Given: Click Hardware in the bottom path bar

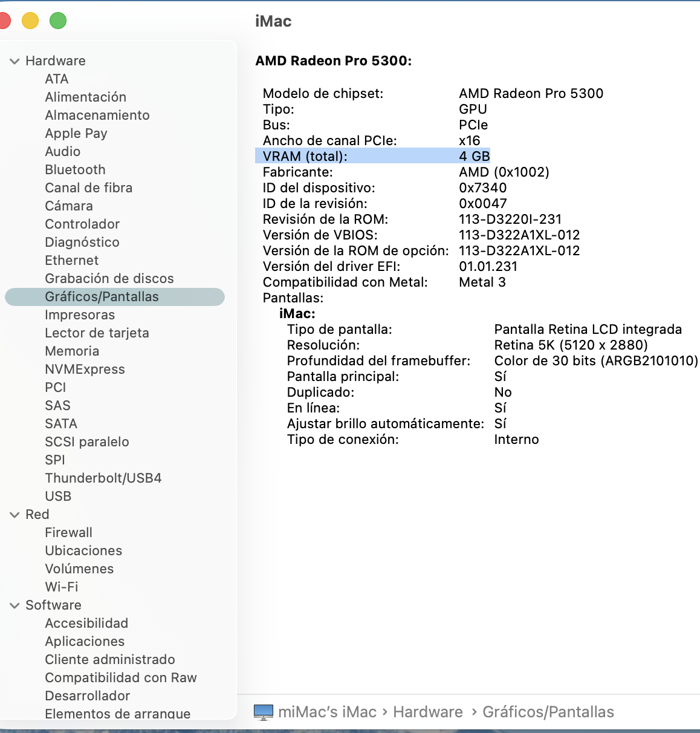Looking at the screenshot, I should tap(427, 712).
